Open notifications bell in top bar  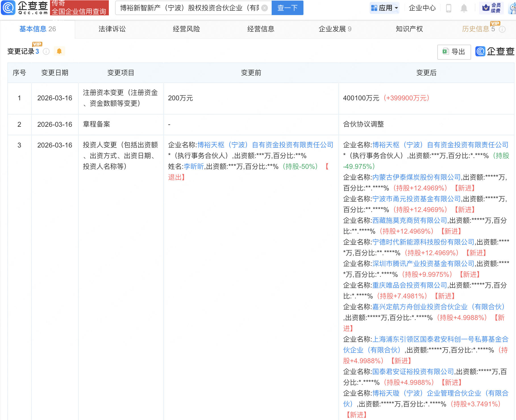464,8
